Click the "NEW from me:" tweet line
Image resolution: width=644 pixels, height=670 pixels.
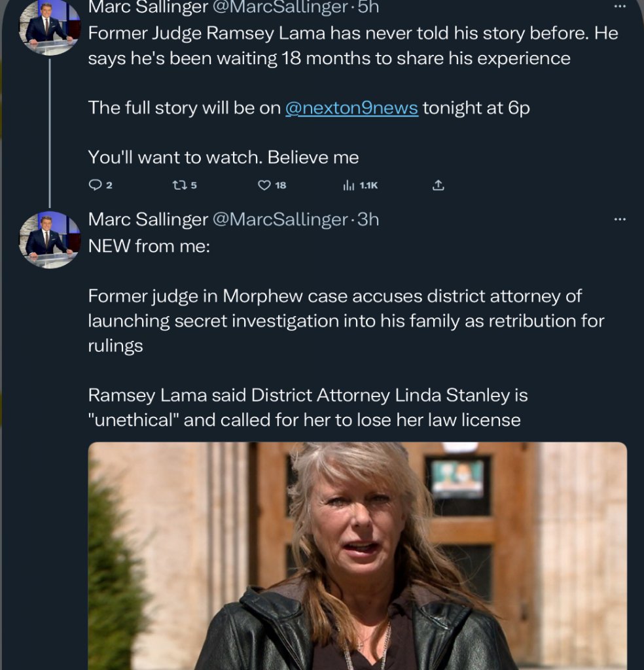coord(149,247)
